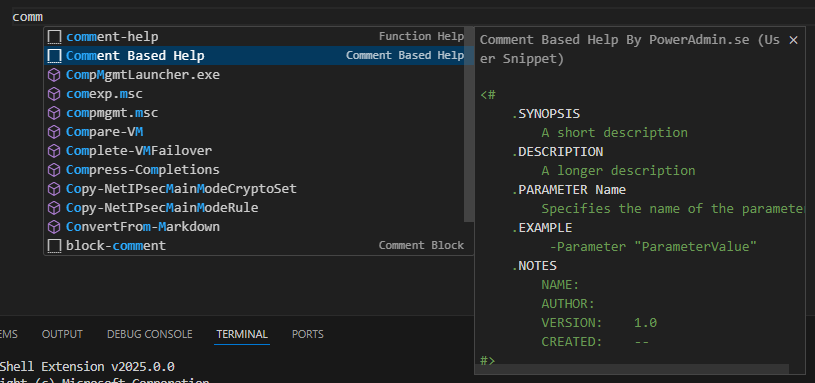Click the documentation panel horizontal scrollbar
This screenshot has width=815, height=383.
632,369
